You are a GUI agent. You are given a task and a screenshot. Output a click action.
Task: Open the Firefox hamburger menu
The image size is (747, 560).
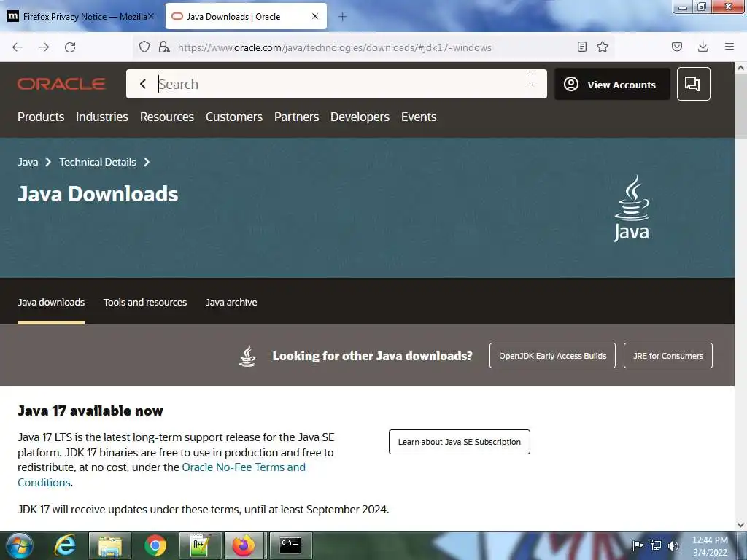pos(729,47)
